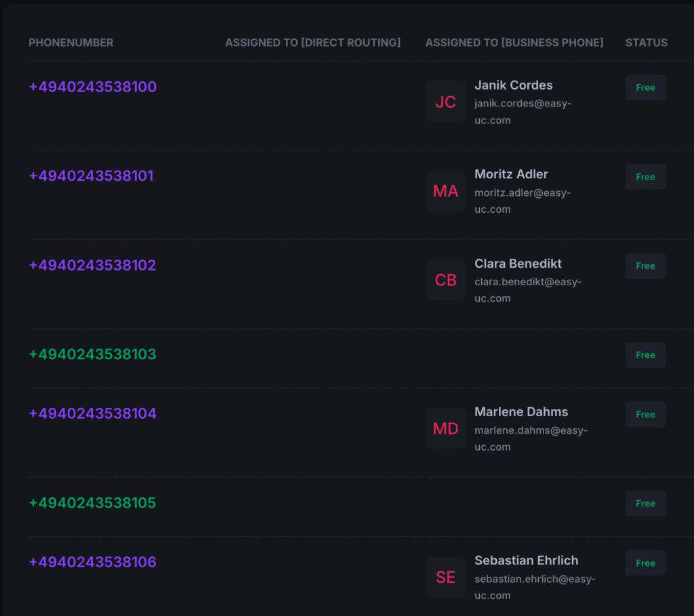Open phone number +4940243538106
The width and height of the screenshot is (694, 616).
coord(92,562)
